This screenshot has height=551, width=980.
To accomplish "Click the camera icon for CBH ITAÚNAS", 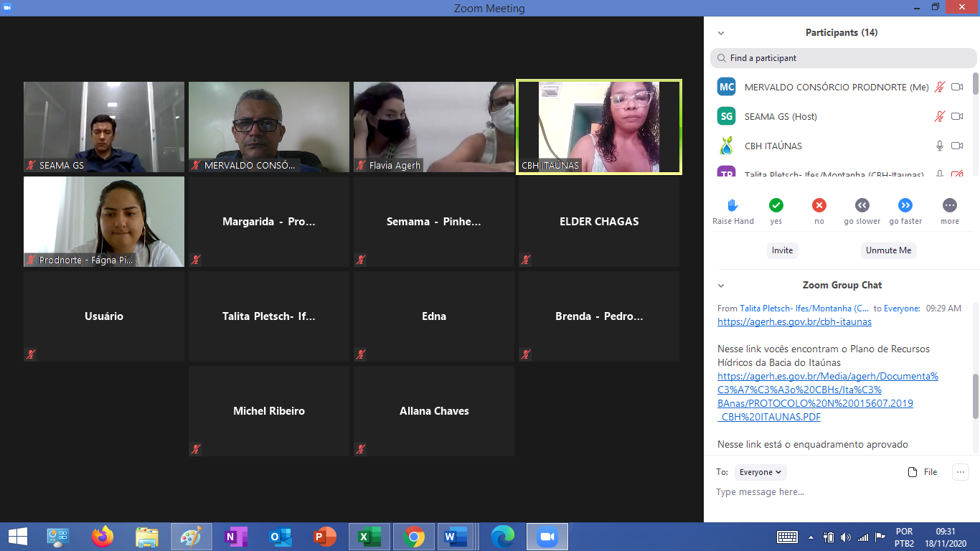I will coord(957,146).
